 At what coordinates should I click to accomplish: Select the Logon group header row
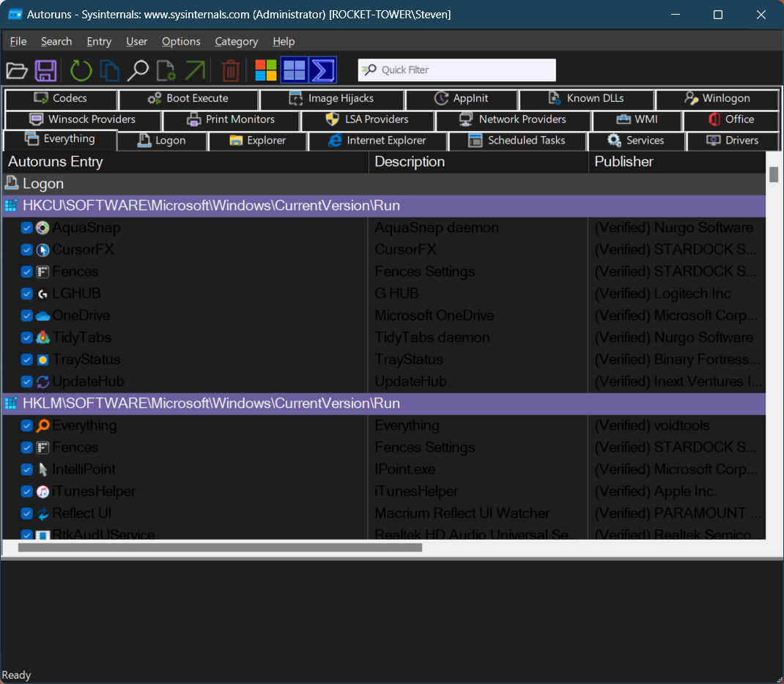click(x=384, y=184)
